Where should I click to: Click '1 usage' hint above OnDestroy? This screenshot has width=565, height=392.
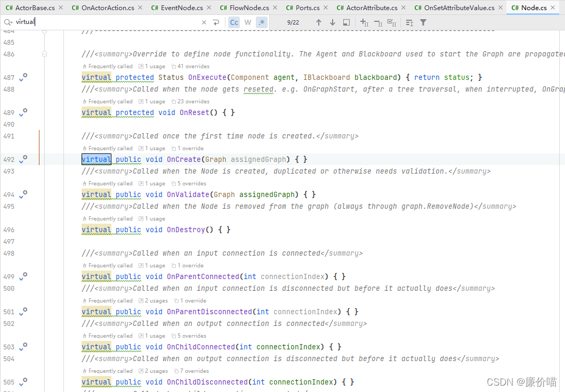[152, 218]
